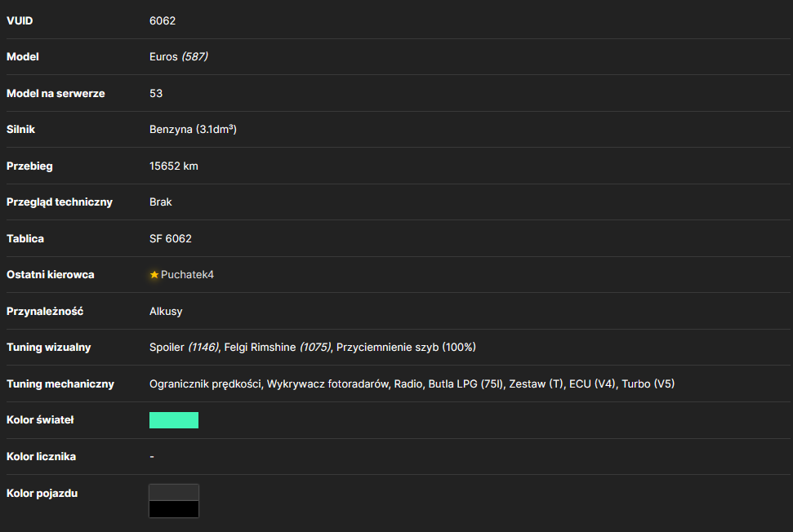Click the Spoiler (1146) tuning entry
Screen dimensions: 793x532
pos(184,347)
